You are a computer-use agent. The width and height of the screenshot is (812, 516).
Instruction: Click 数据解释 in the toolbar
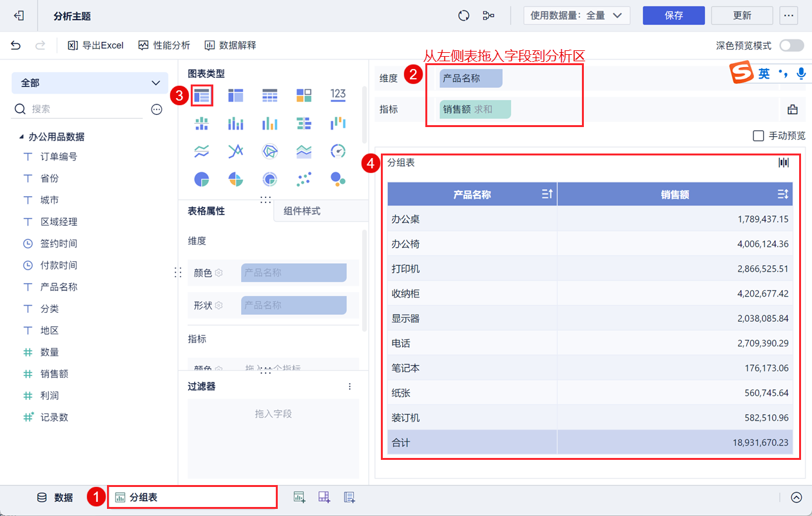coord(230,45)
